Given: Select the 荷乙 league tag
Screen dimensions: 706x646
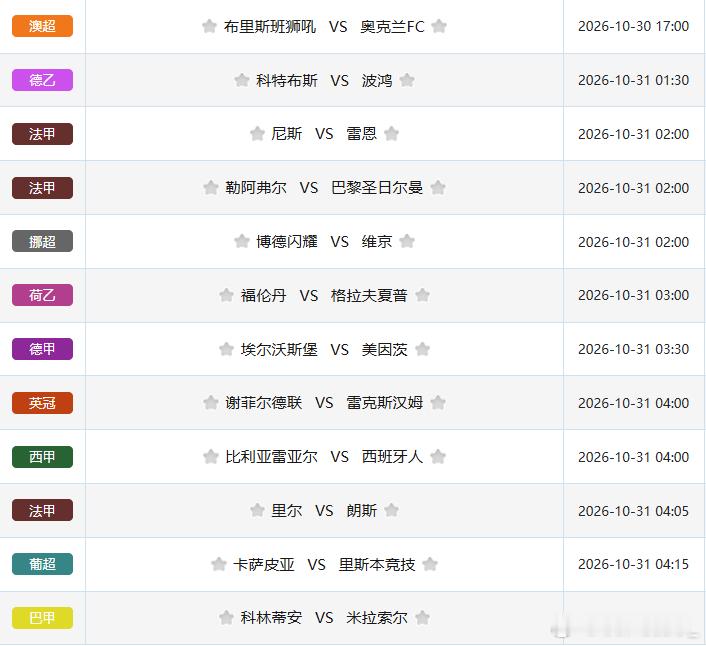Looking at the screenshot, I should (x=42, y=295).
